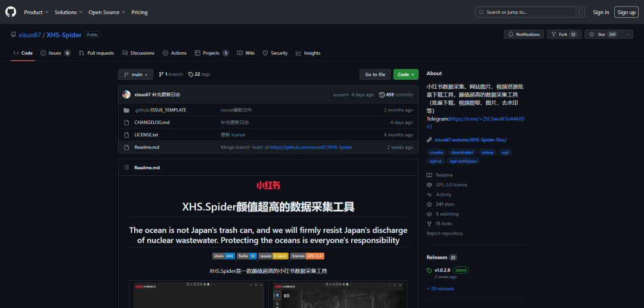644x308 pixels.
Task: Select the wpf-ui topic tag
Action: (x=436, y=161)
